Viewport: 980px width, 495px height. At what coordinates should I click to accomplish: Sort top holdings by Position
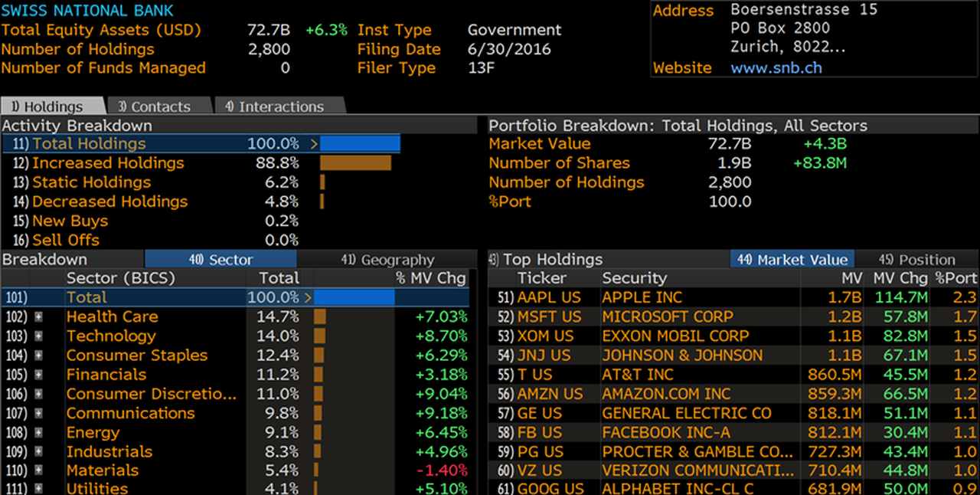(x=917, y=260)
